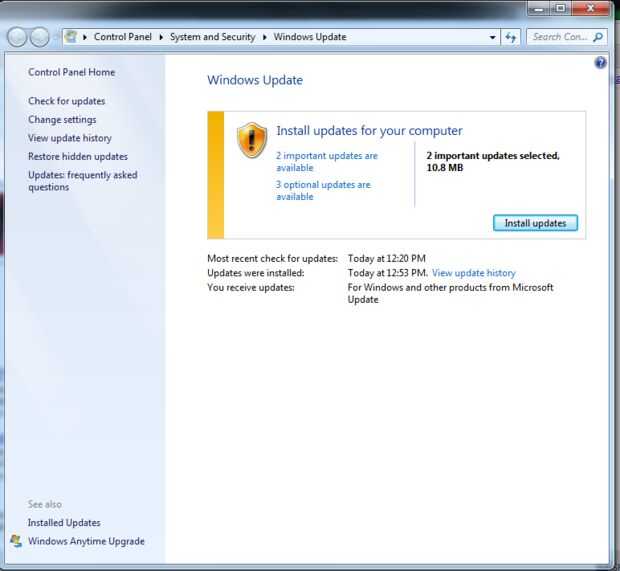The image size is (620, 571).
Task: Select Control Panel in the breadcrumb
Action: coord(123,37)
